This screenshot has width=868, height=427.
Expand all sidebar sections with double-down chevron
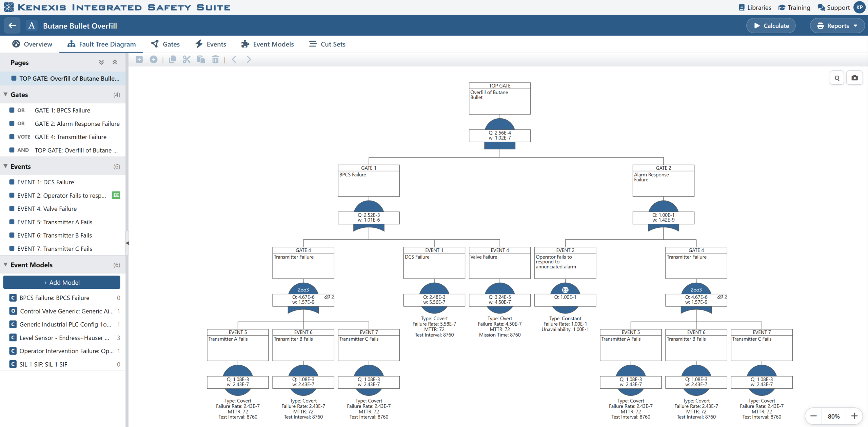tap(101, 62)
